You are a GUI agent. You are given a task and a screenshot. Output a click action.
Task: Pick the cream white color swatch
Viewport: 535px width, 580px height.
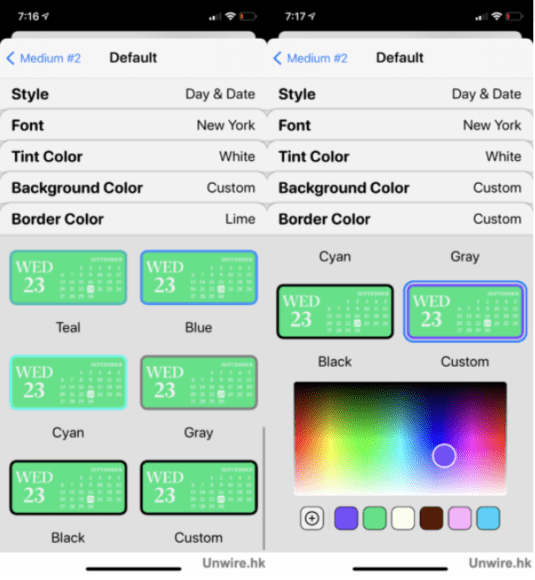pos(403,518)
